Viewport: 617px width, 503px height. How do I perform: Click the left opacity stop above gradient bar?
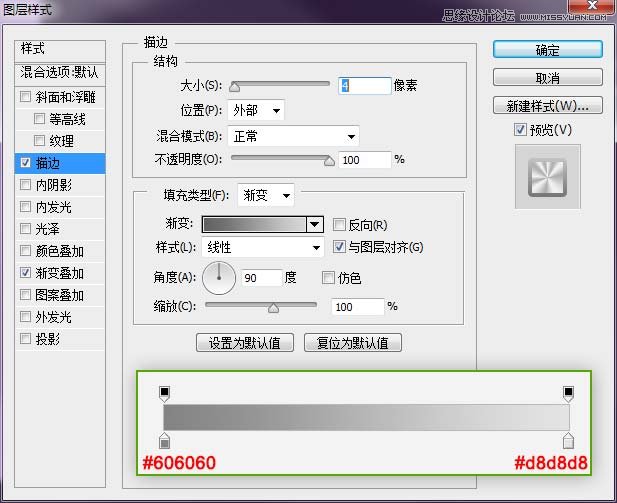pos(164,393)
